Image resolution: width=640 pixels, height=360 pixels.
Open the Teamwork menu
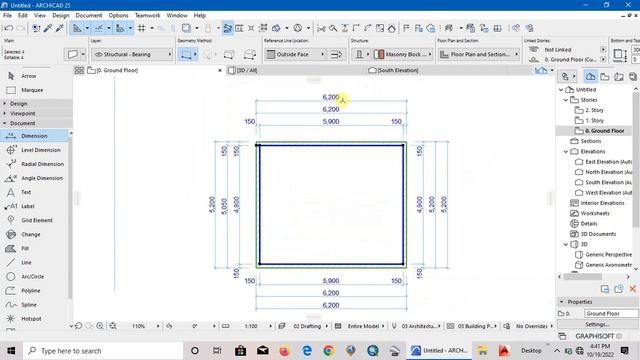(x=147, y=15)
